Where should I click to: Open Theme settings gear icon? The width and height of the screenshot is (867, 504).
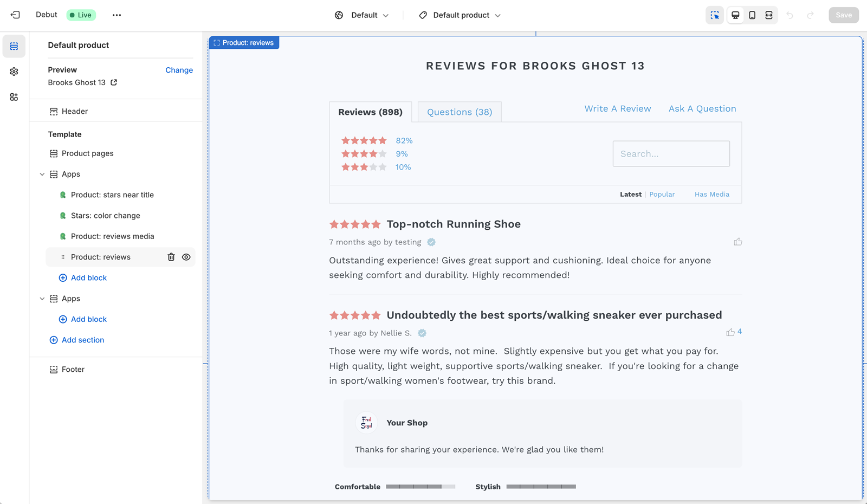[x=14, y=72]
